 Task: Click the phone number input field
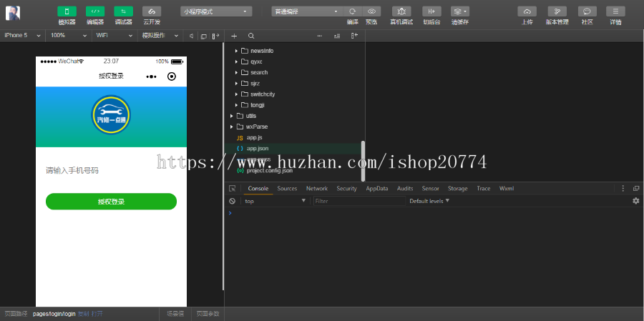[x=111, y=171]
